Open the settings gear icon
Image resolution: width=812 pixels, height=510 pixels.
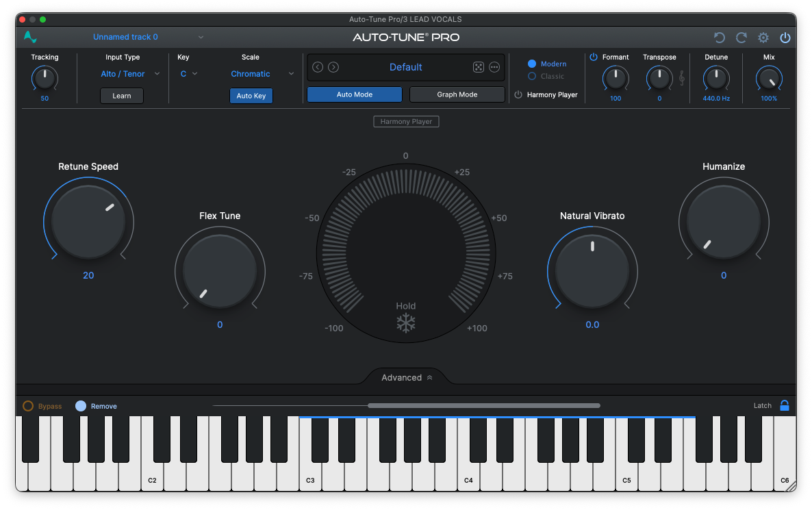coord(762,37)
